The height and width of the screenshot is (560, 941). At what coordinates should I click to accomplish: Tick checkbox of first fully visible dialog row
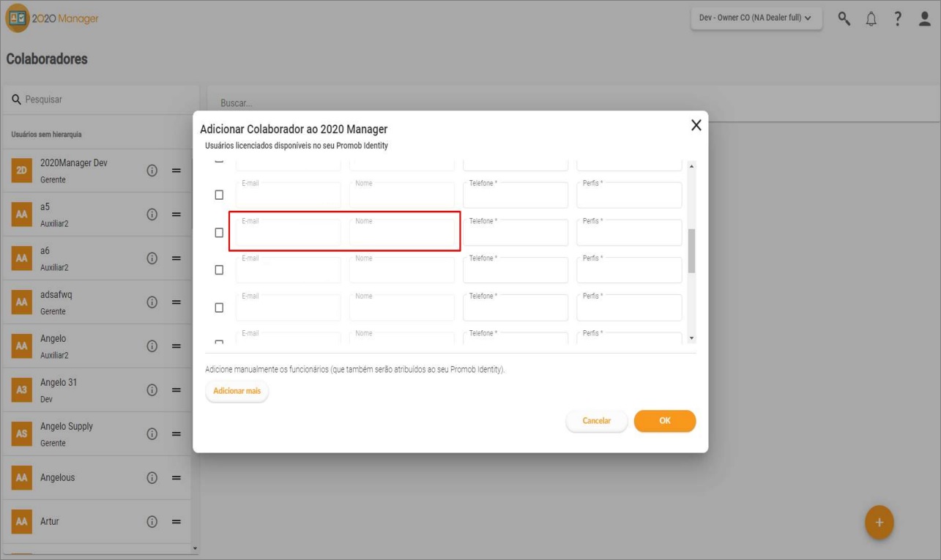tap(219, 195)
